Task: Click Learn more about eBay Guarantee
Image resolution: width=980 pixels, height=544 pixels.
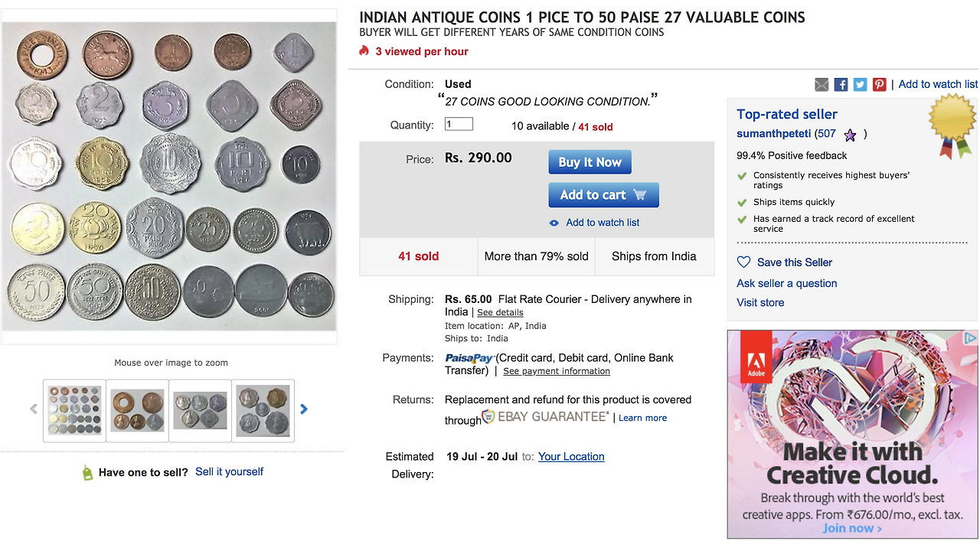Action: click(x=642, y=418)
